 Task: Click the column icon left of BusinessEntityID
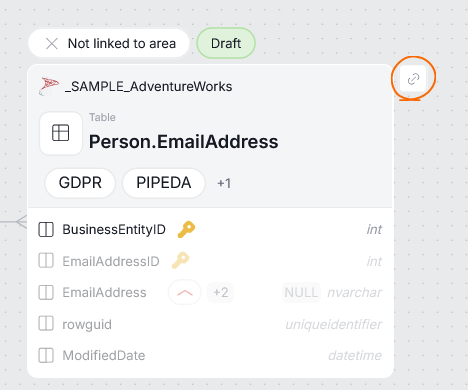[46, 229]
